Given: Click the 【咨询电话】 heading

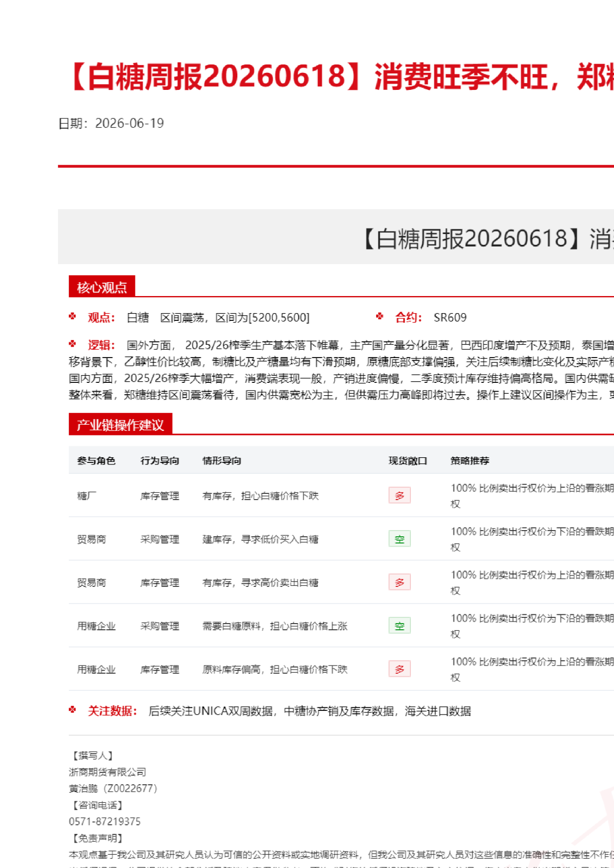Looking at the screenshot, I should [x=98, y=805].
